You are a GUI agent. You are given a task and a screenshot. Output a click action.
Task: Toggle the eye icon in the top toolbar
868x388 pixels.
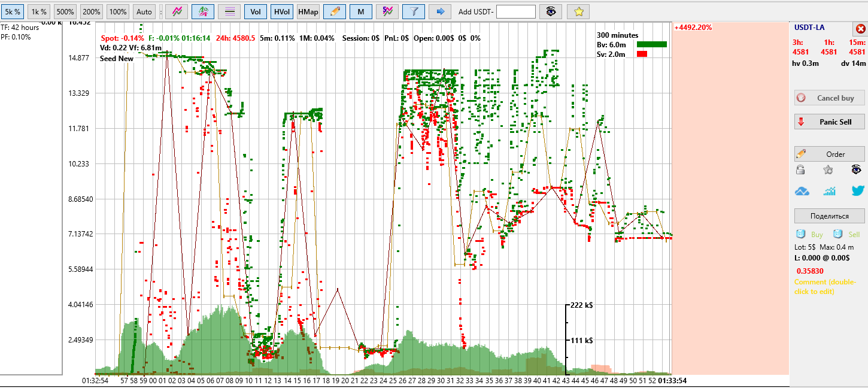point(551,11)
